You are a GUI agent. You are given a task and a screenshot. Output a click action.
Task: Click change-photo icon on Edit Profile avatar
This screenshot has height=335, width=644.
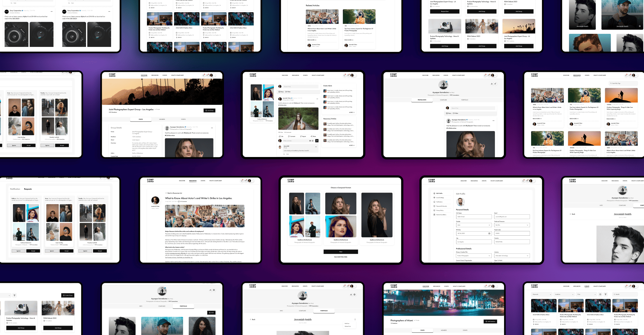(x=463, y=205)
